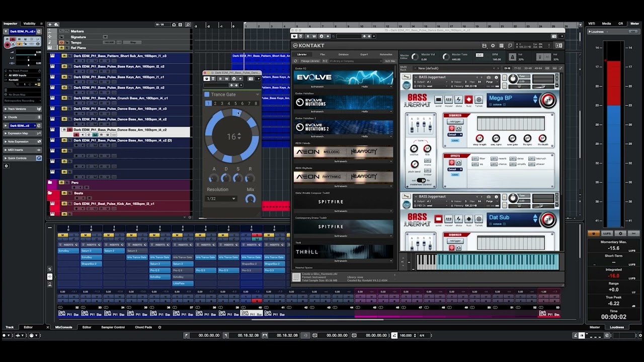Open the Kontakt Database tab
644x362 pixels.
[x=344, y=54]
